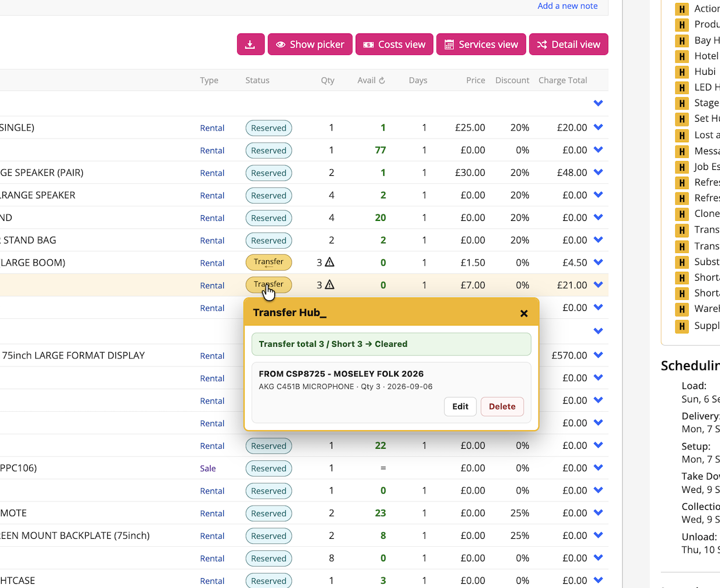Viewport: 720px width, 588px height.
Task: Open the group chevron above the SINGLE row
Action: (599, 103)
